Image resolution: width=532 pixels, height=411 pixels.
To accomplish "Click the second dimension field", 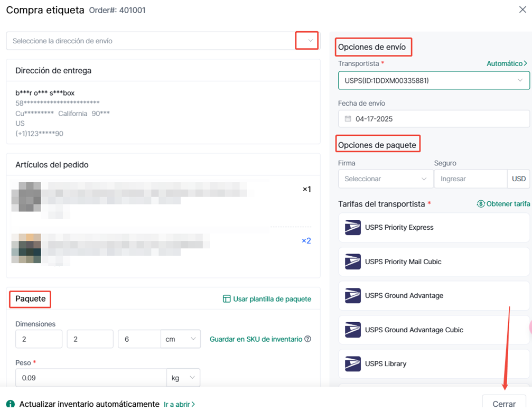I will tap(90, 339).
